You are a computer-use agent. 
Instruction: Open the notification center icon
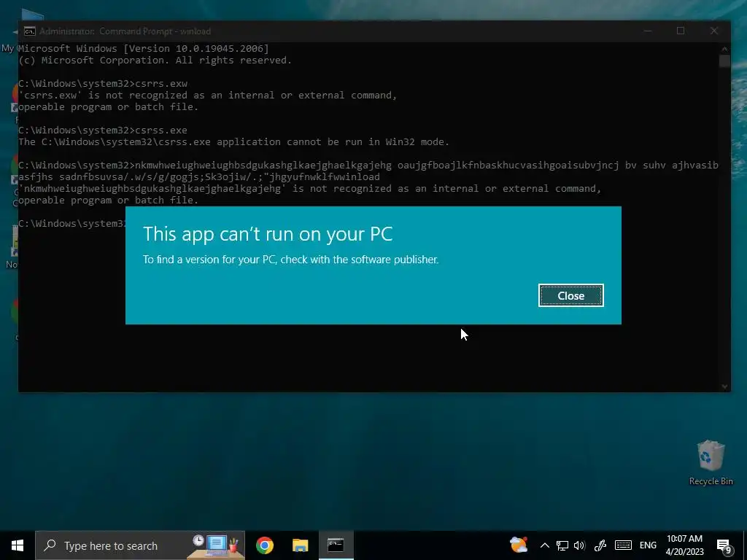coord(724,546)
